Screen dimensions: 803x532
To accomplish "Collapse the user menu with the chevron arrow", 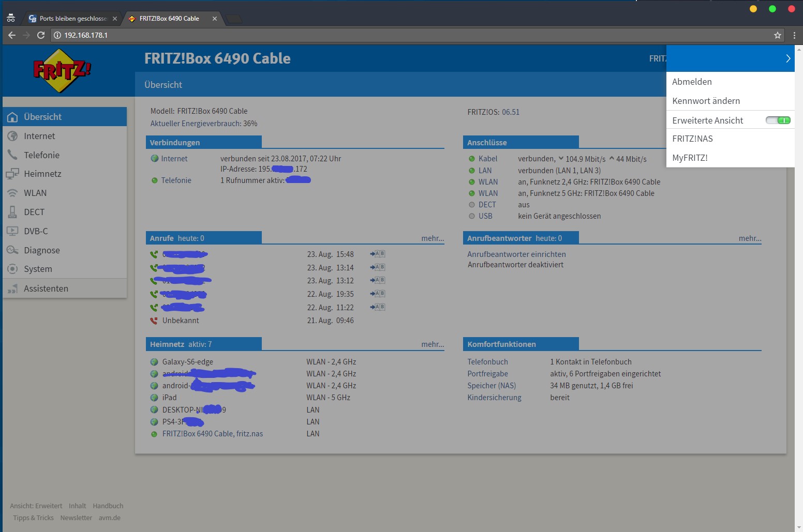I will point(788,58).
